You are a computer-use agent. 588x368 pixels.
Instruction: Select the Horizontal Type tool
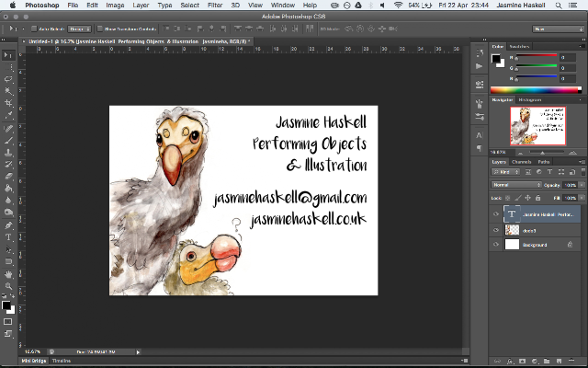(8, 237)
